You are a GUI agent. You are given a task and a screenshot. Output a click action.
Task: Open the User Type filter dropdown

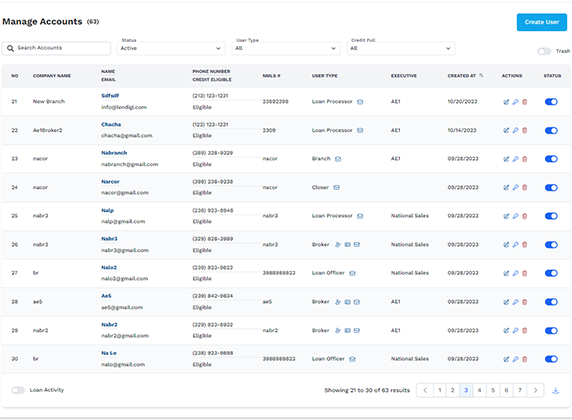(286, 48)
